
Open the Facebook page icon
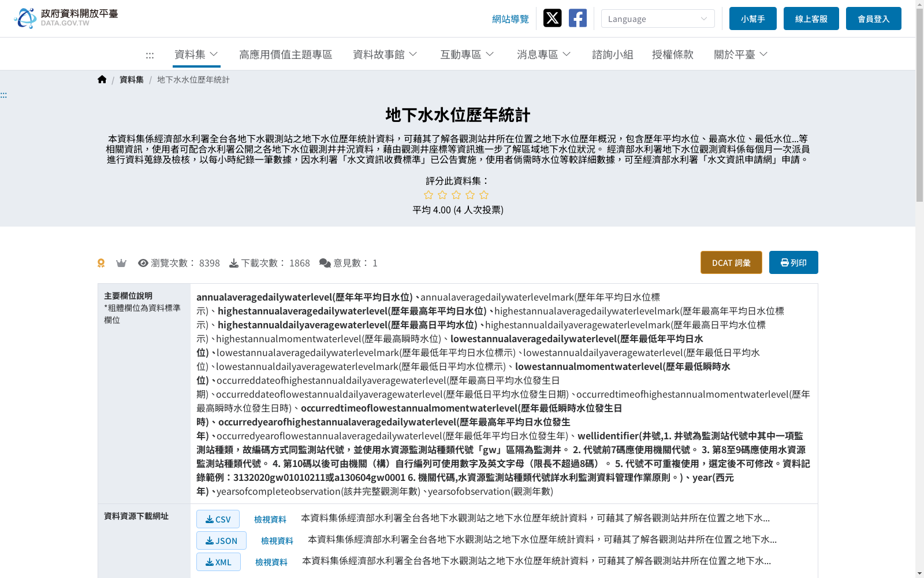(577, 18)
